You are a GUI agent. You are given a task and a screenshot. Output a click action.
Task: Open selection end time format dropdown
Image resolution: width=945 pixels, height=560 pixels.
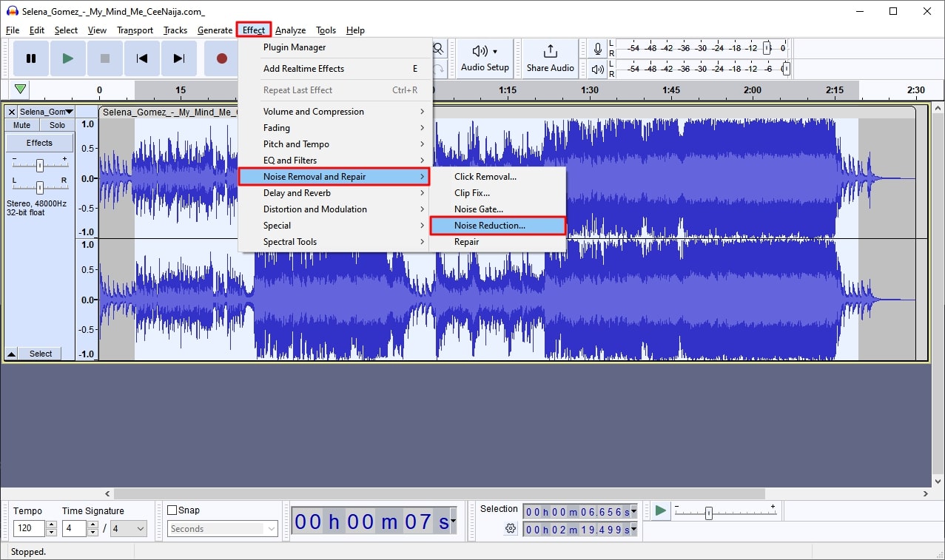[x=633, y=530]
